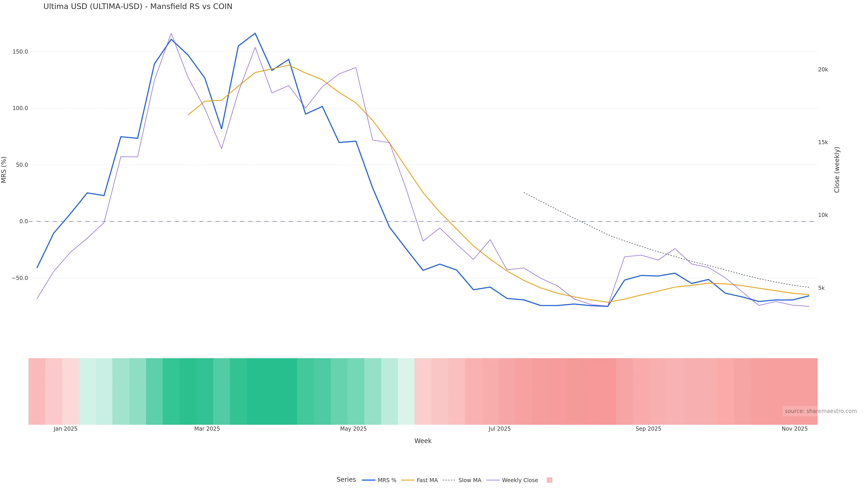Click the darkest green heat strip band
The width and height of the screenshot is (868, 488).
pos(271,391)
